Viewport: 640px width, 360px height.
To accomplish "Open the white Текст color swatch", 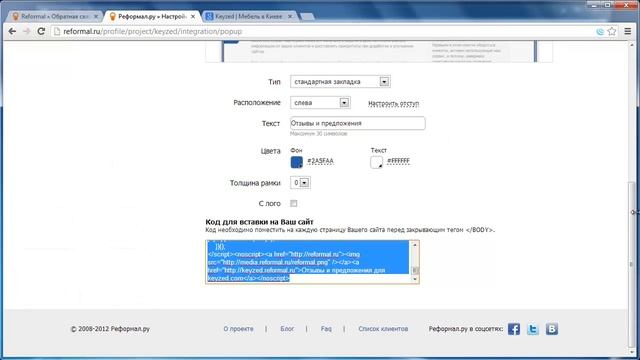I will click(x=376, y=162).
